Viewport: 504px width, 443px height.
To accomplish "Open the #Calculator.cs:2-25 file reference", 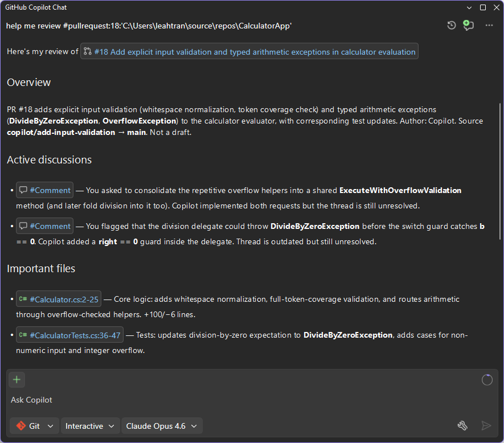I will tap(59, 299).
